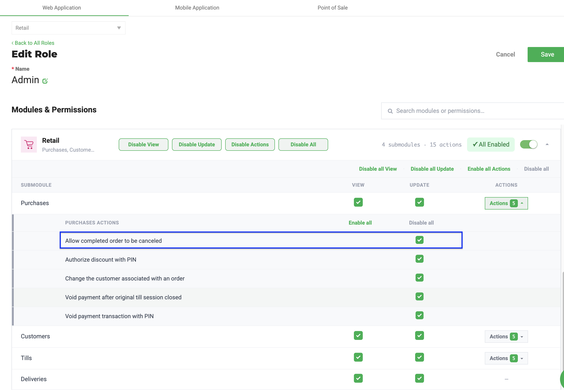Screen dimensions: 564x392
Task: Uncheck the Deliveries Update checkbox
Action: pos(419,378)
